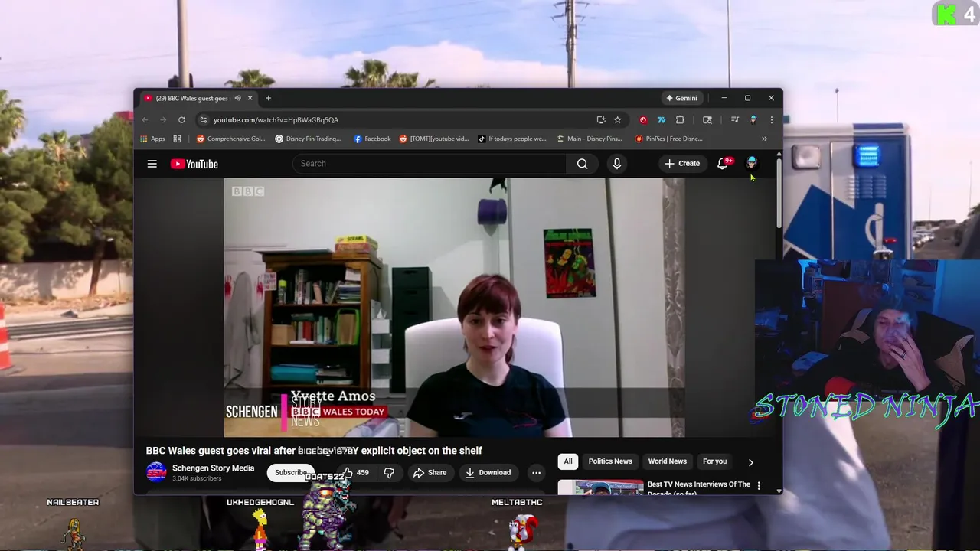Open the Facebook bookmark
The width and height of the screenshot is (980, 551).
(x=372, y=139)
